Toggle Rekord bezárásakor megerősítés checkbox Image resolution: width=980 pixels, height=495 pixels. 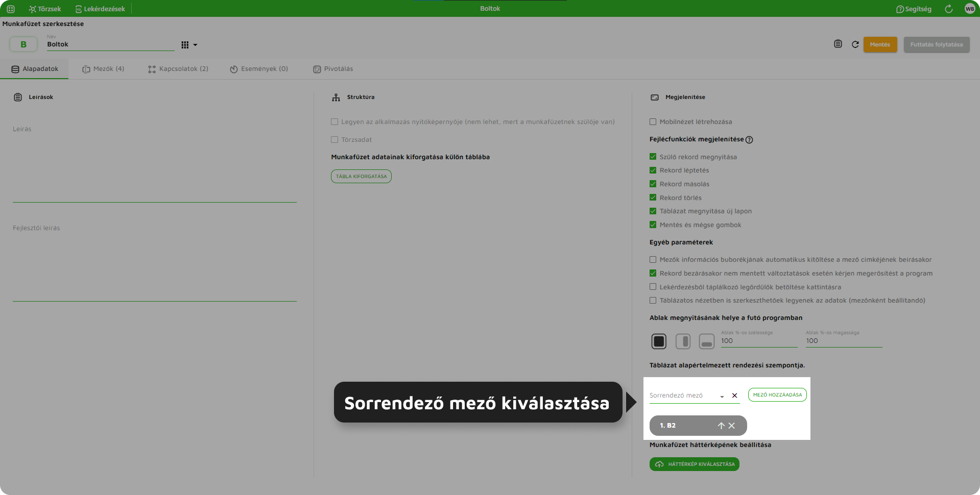click(x=653, y=274)
